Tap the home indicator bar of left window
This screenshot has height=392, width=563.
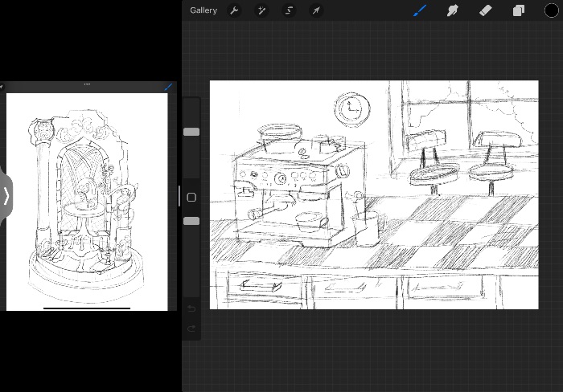[87, 308]
